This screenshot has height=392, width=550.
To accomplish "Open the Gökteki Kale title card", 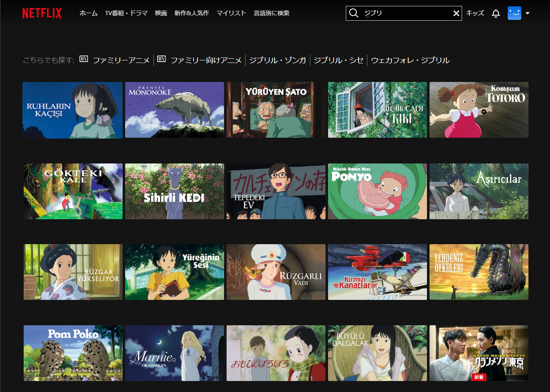I will point(73,191).
